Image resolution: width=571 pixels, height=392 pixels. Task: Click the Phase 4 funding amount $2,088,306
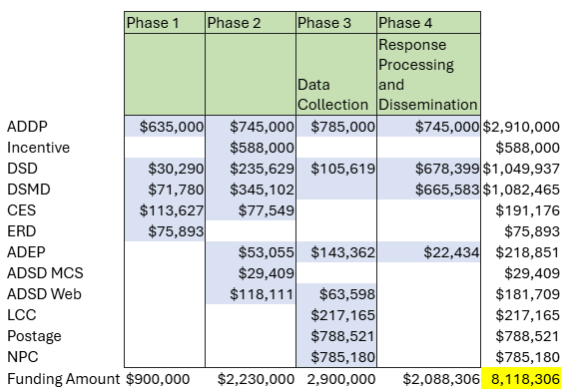[441, 379]
